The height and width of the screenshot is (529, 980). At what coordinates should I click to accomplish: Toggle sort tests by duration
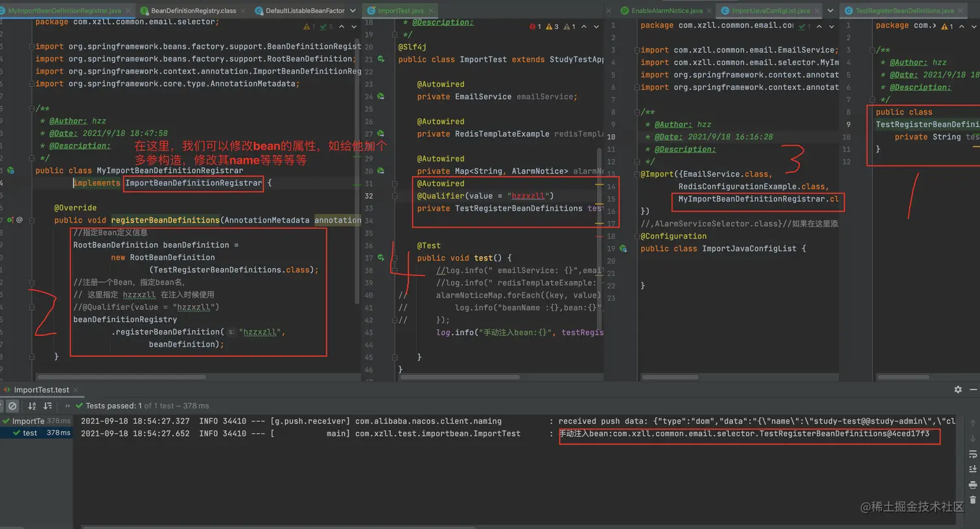[x=47, y=406]
